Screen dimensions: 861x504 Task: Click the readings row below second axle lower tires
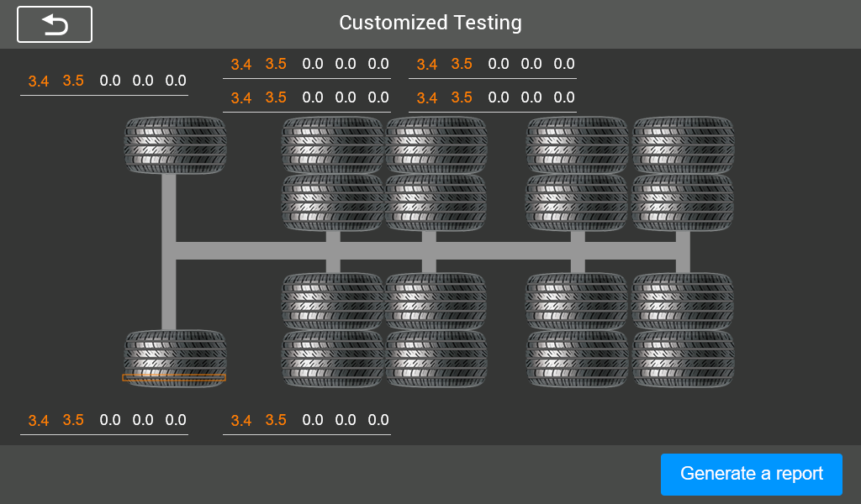(307, 420)
